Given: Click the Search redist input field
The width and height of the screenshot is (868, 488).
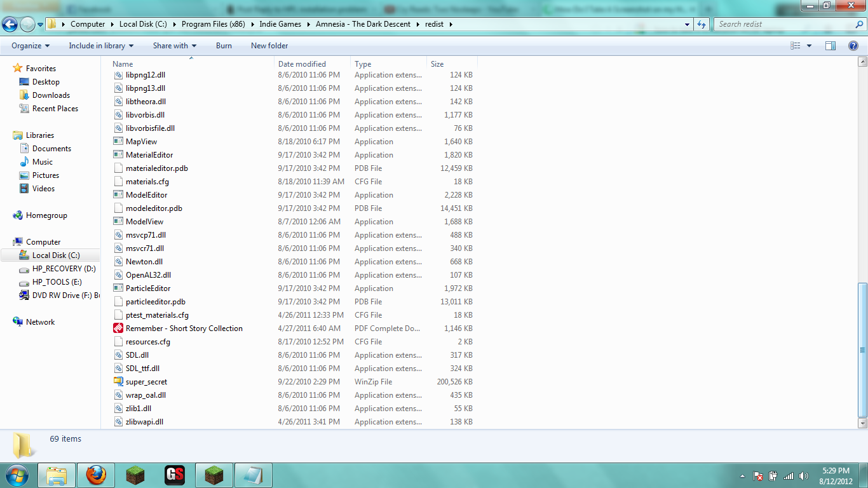Looking at the screenshot, I should point(783,24).
